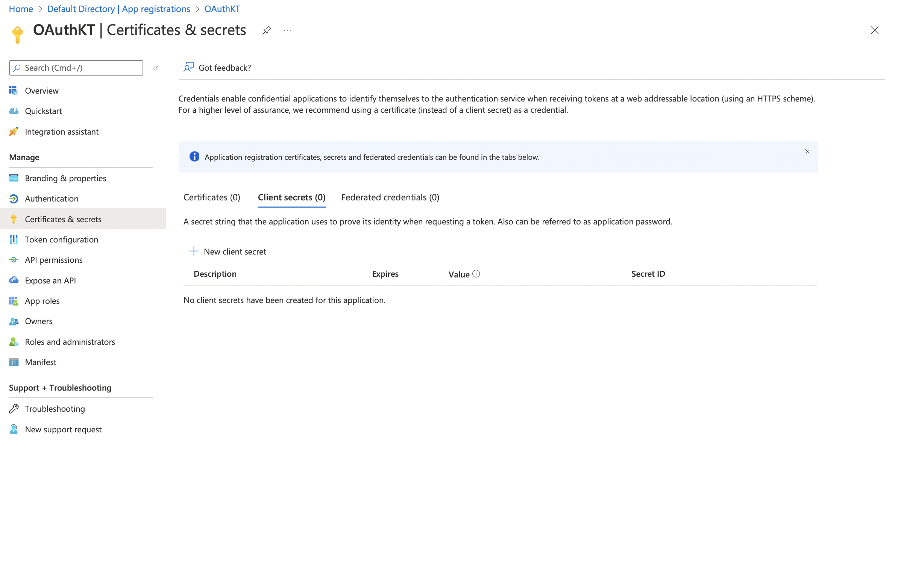
Task: Click the plus icon for new client secret
Action: click(194, 252)
